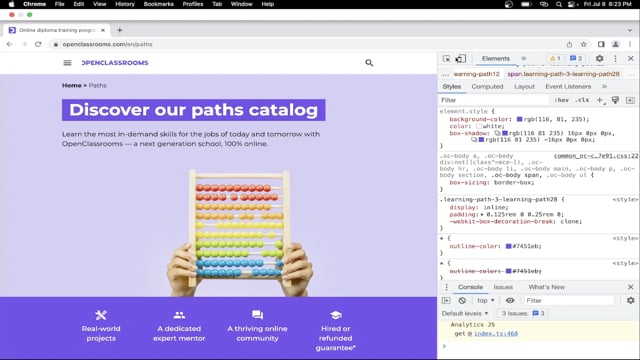Open console settings gear
The image size is (640, 360).
(x=631, y=300)
